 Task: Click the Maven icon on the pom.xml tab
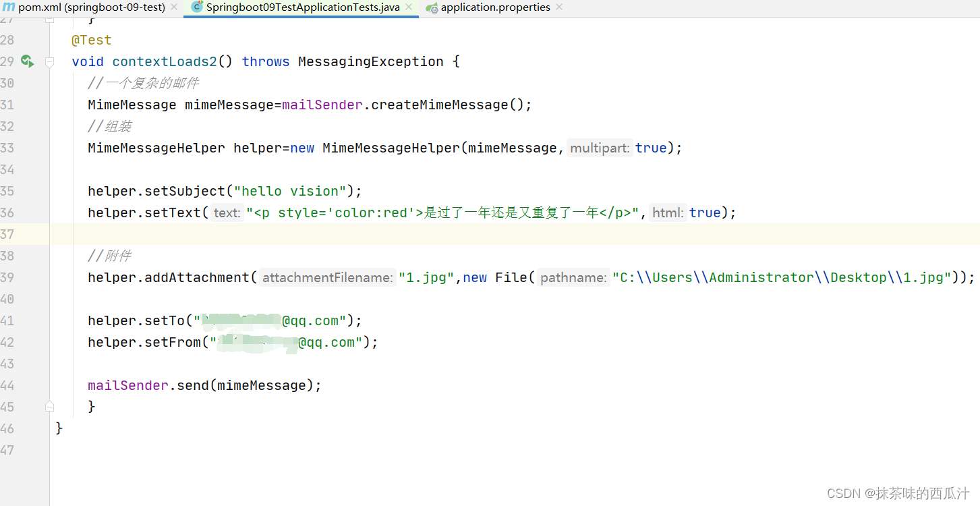coord(10,7)
